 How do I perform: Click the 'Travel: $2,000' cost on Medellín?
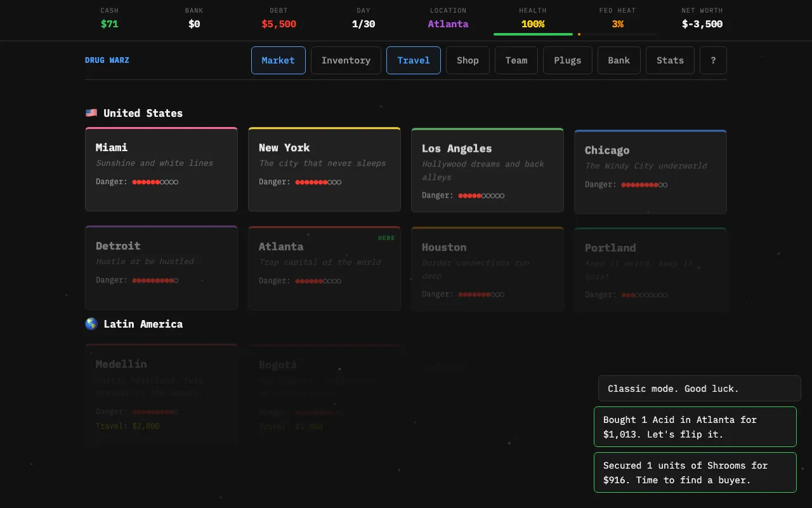[128, 426]
